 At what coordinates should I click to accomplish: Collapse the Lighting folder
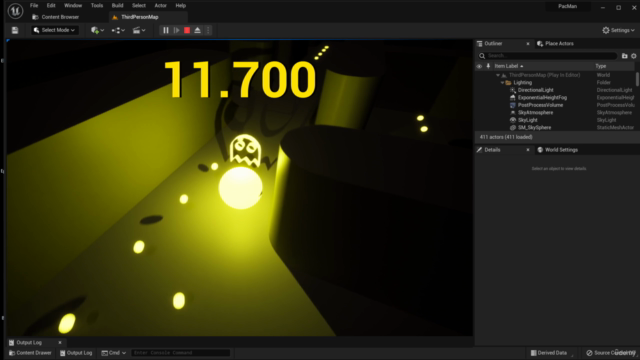[502, 82]
